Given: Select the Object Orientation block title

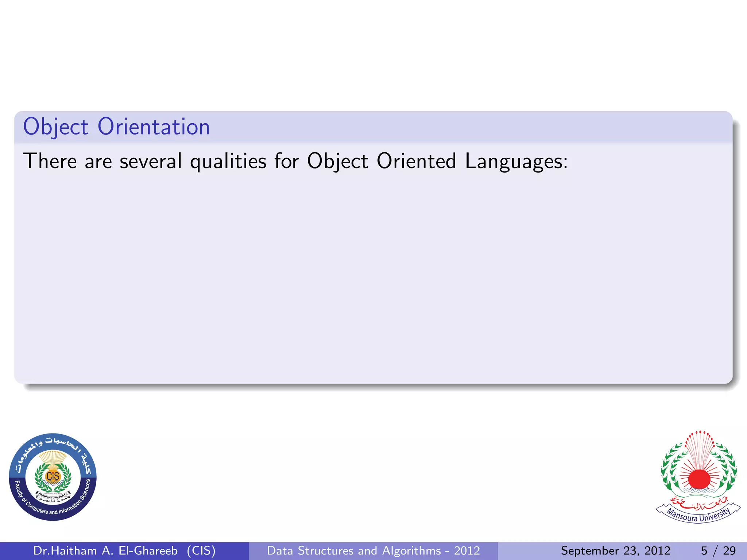Looking at the screenshot, I should tap(116, 127).
